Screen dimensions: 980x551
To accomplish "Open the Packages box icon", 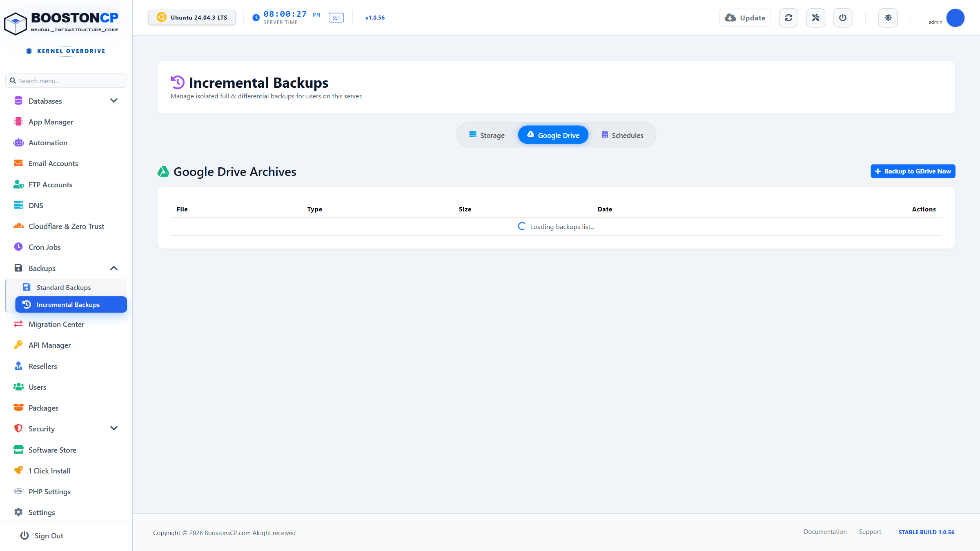I will [18, 408].
